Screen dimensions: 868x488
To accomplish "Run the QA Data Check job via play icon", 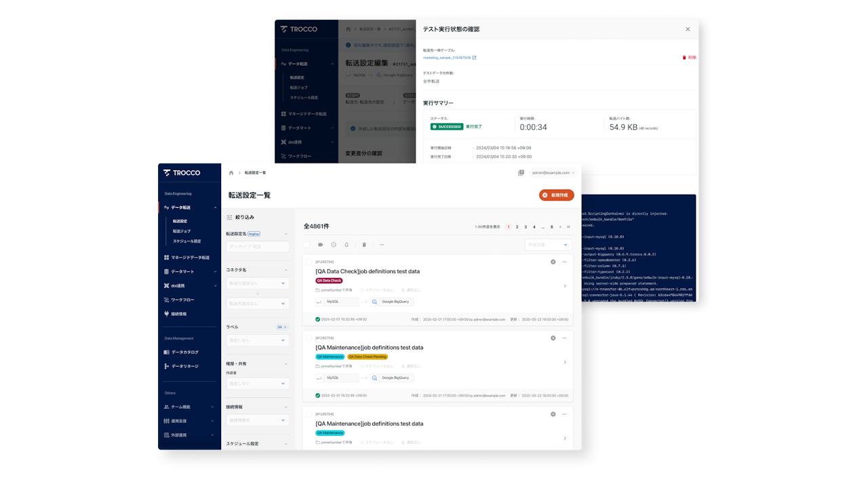I will pos(553,262).
